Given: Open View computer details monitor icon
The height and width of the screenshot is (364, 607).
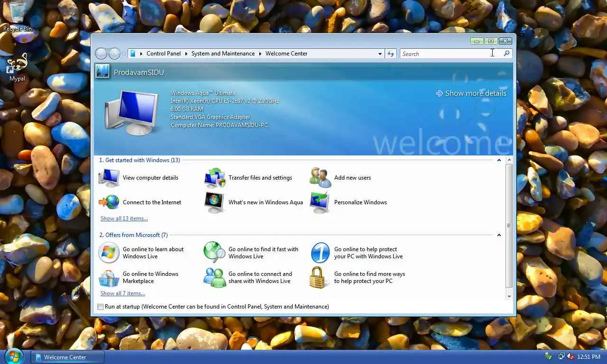Looking at the screenshot, I should tap(109, 178).
